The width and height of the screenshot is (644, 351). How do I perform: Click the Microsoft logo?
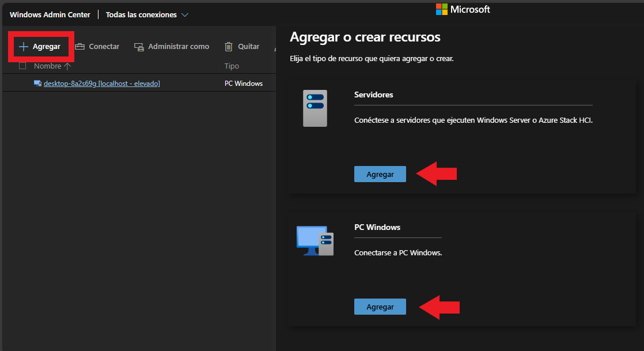(x=463, y=9)
